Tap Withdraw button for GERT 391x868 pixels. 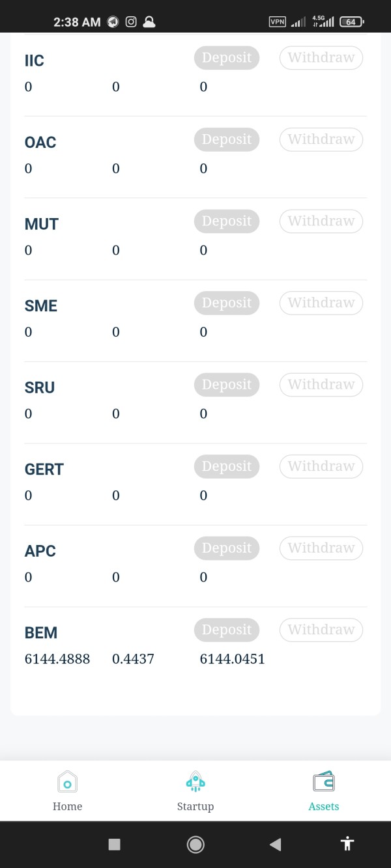[321, 466]
